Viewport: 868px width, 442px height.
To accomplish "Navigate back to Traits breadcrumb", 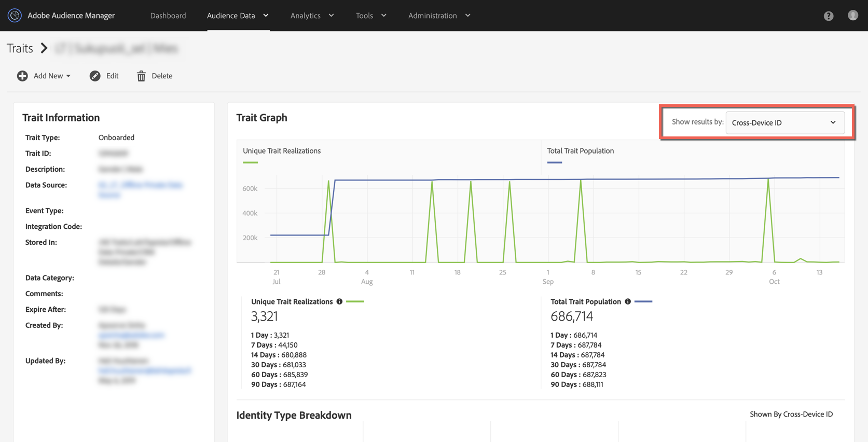I will 20,48.
